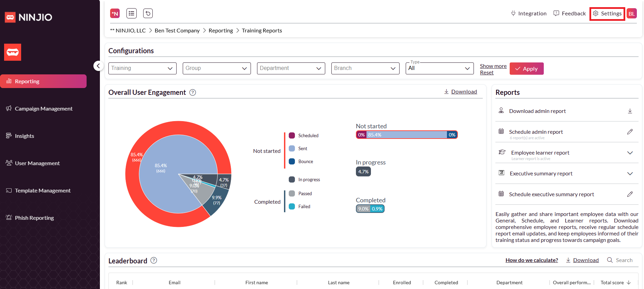
Task: Open Campaign Management in the sidebar
Action: coord(44,109)
